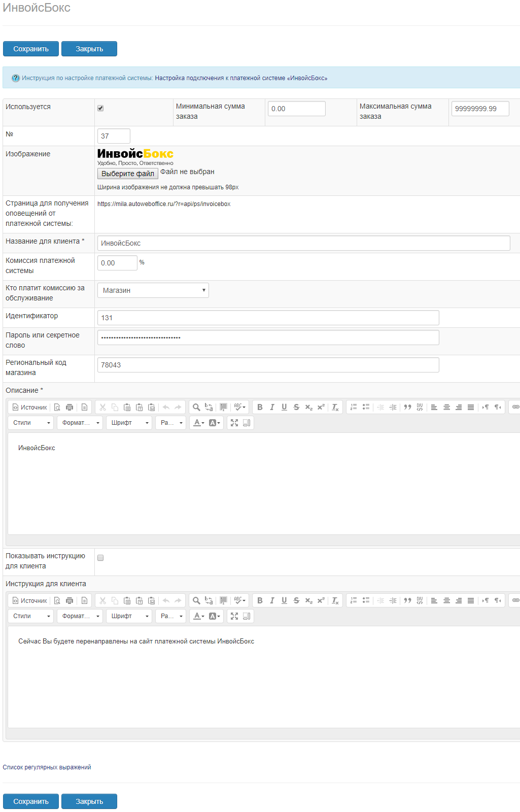Click block quote in the Инструкция для клиента editor
Screen dimensions: 520x812
[407, 600]
